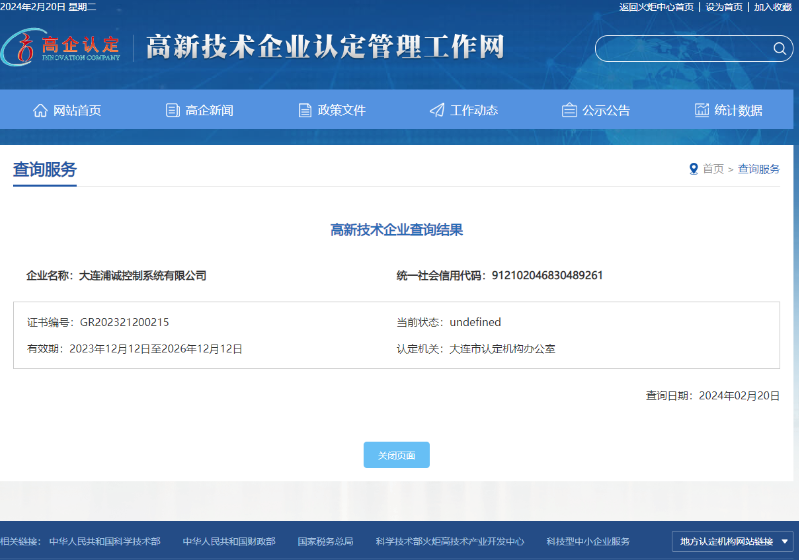Viewport: 799px width, 560px height.
Task: Go to 首页 in the breadcrumb
Action: (x=713, y=169)
